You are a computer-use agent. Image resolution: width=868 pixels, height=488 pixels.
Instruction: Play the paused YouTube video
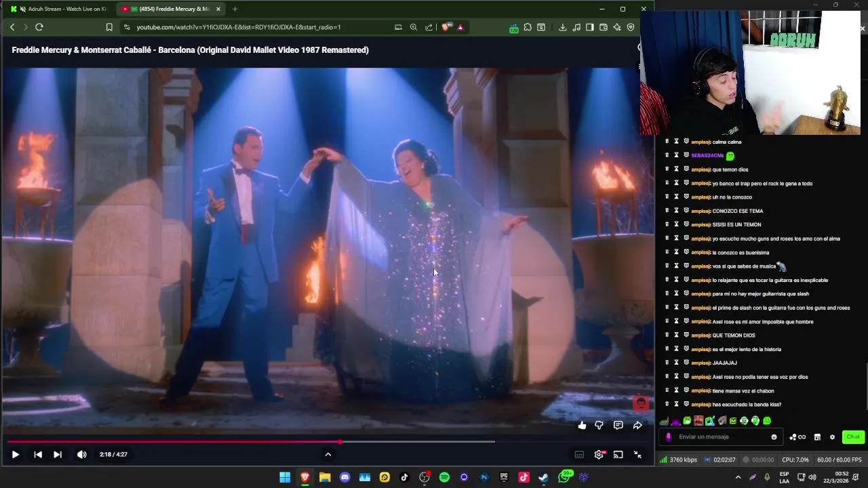(x=15, y=455)
